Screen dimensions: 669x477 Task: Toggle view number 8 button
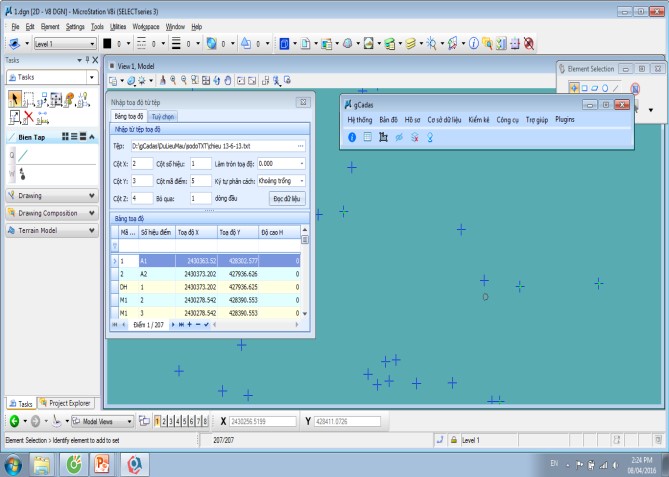tap(205, 422)
